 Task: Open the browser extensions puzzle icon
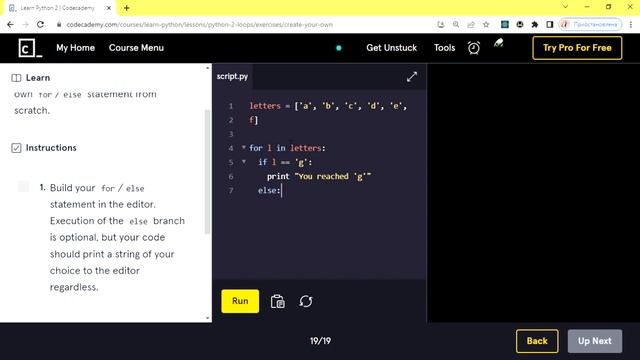click(535, 24)
